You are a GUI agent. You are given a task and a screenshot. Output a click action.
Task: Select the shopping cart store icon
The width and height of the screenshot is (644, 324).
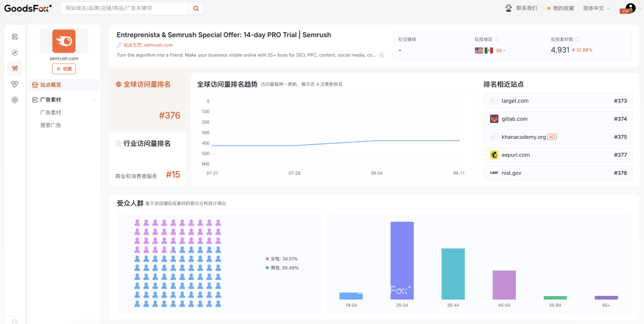click(15, 68)
